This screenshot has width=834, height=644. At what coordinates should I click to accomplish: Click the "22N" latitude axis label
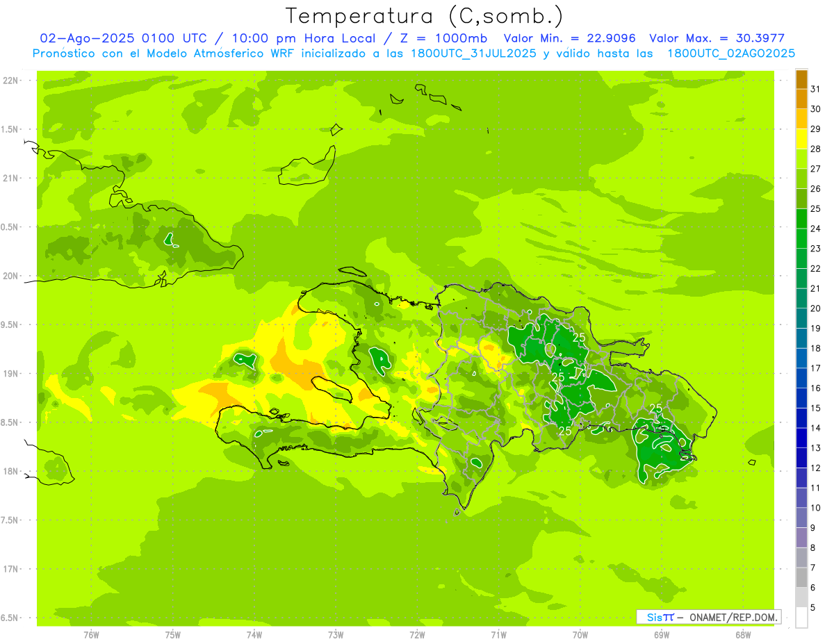(11, 81)
